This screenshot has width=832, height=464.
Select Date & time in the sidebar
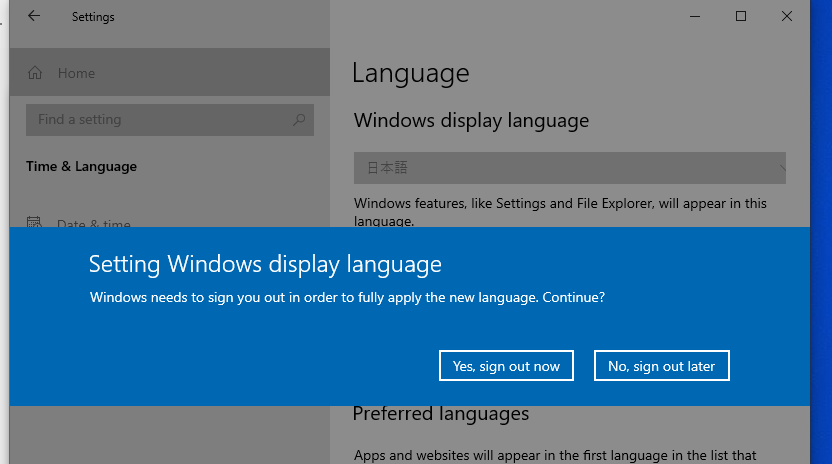click(x=93, y=224)
